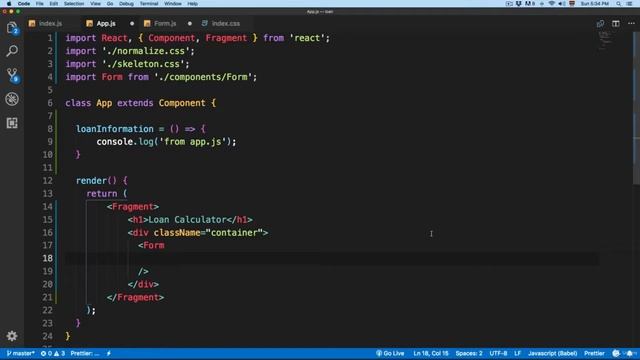The height and width of the screenshot is (360, 640).
Task: Switch to the Form.js tab
Action: (x=165, y=24)
